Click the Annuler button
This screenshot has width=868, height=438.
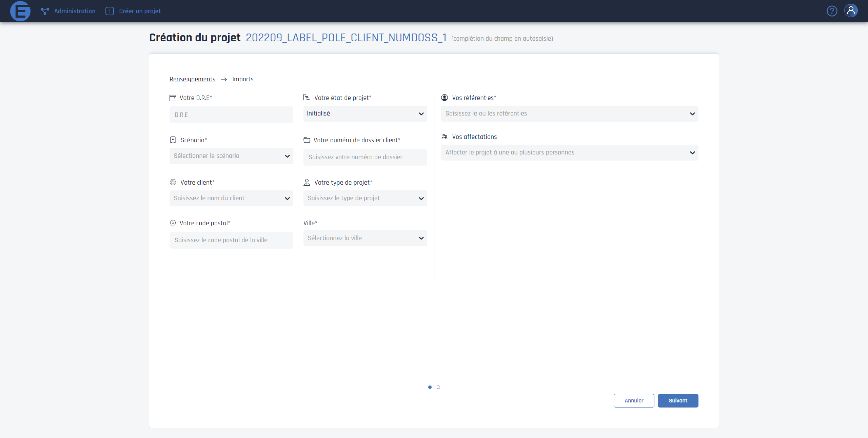pyautogui.click(x=634, y=401)
